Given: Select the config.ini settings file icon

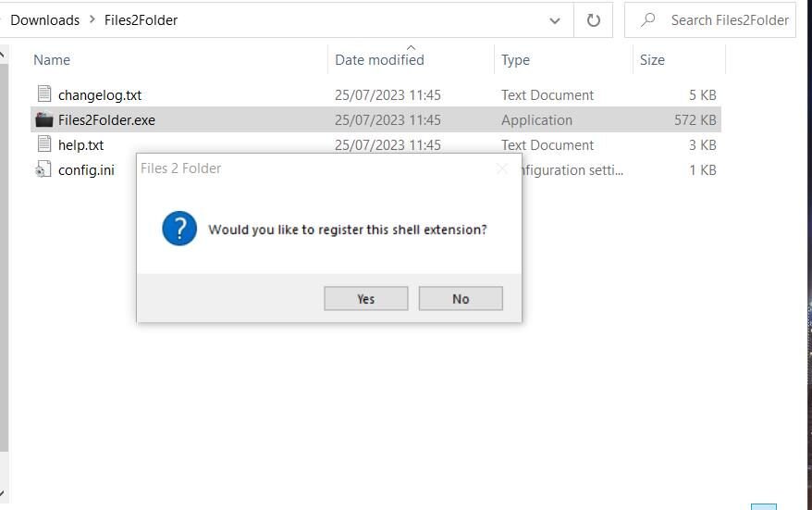Looking at the screenshot, I should pyautogui.click(x=43, y=169).
